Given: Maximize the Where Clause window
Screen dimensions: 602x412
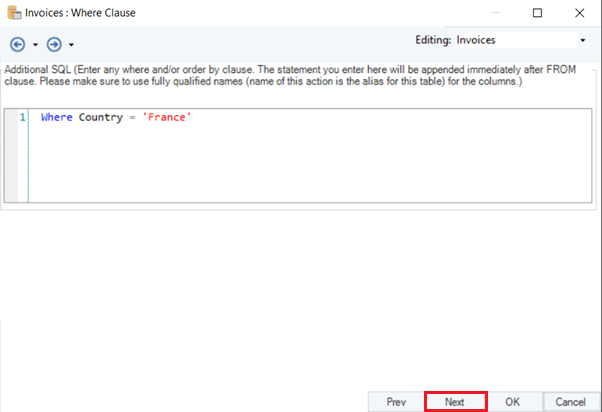Looking at the screenshot, I should click(x=537, y=13).
